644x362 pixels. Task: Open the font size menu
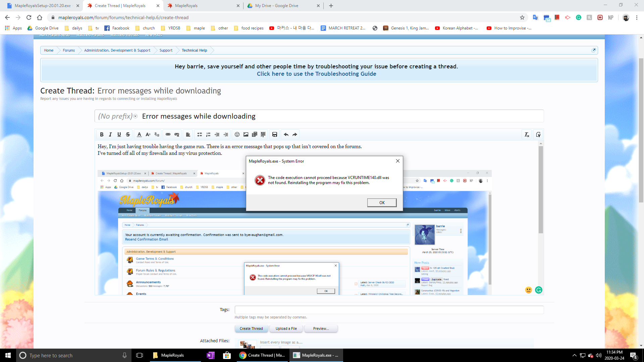[x=148, y=134]
